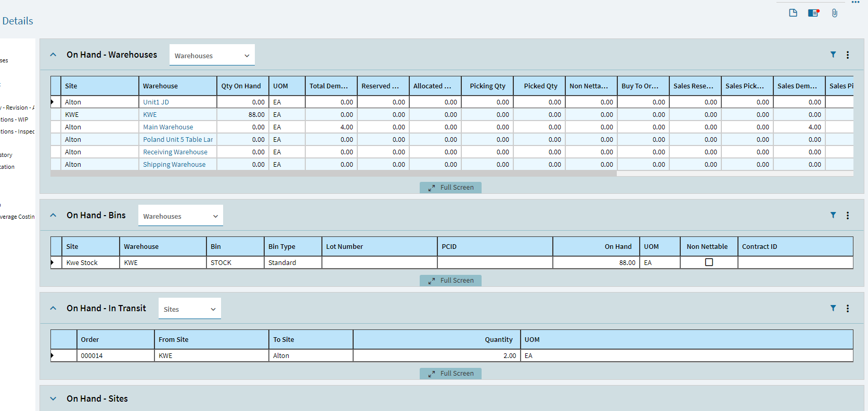
Task: Collapse the On Hand - Warehouses section
Action: 53,55
